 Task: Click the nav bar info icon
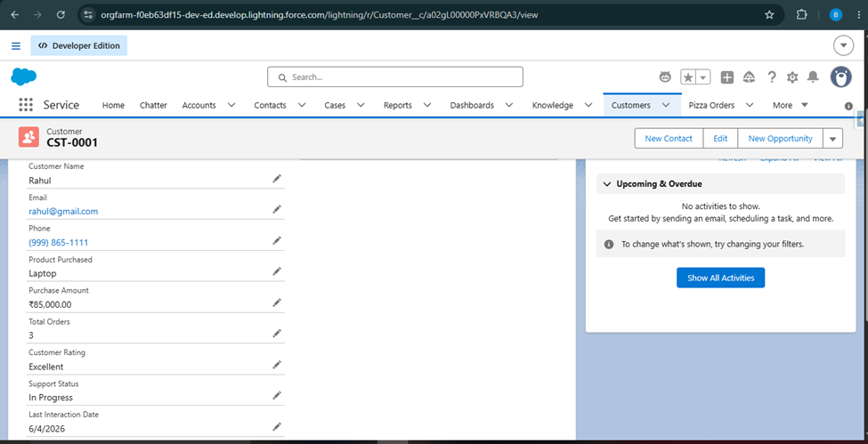coord(848,106)
